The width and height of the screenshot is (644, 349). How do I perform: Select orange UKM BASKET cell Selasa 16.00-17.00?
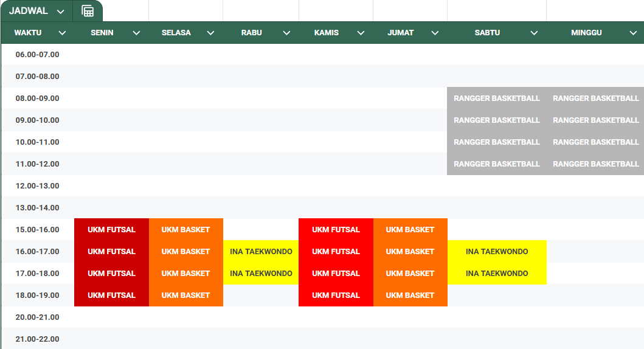(x=185, y=252)
